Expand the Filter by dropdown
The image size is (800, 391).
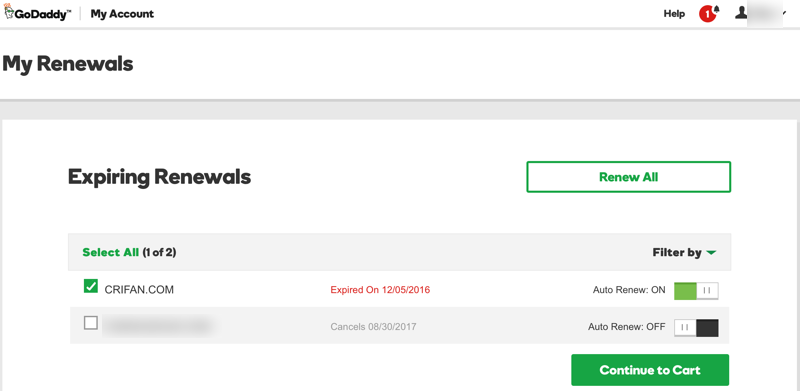pos(684,252)
